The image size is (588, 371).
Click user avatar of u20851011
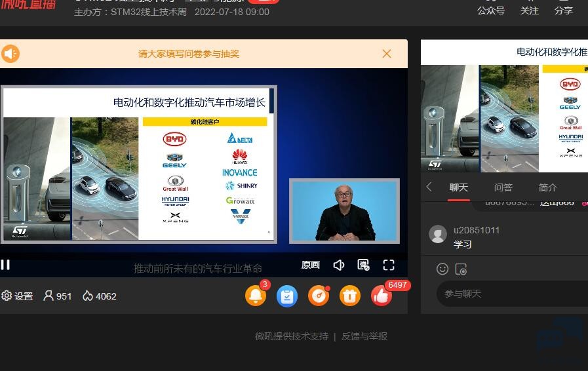click(438, 234)
